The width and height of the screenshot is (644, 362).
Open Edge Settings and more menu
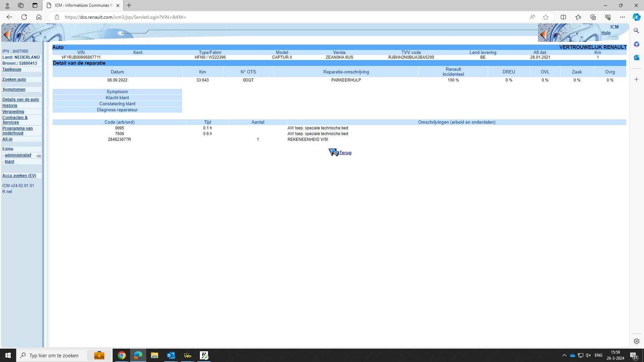[x=623, y=17]
